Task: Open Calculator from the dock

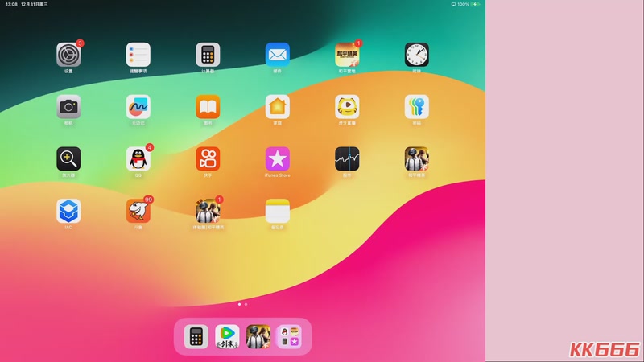Action: pyautogui.click(x=196, y=336)
